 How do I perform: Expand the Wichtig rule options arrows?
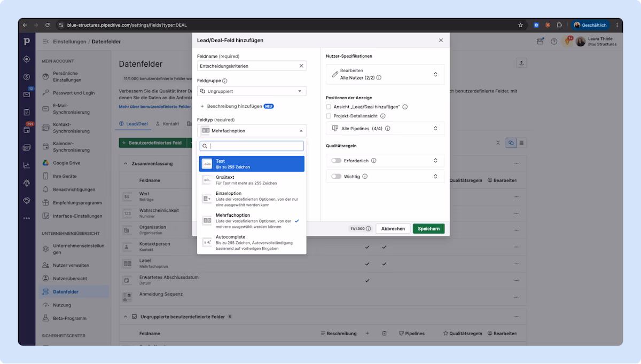click(435, 176)
